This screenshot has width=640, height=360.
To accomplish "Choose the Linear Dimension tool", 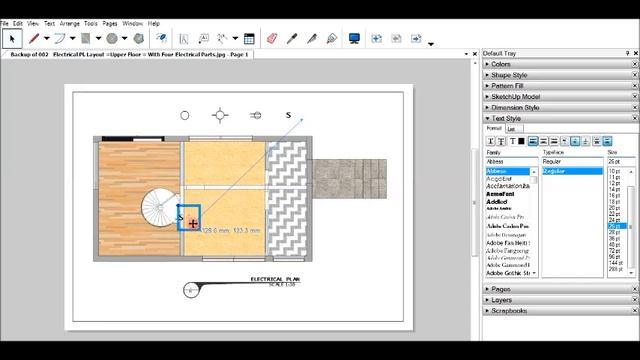I will (222, 39).
